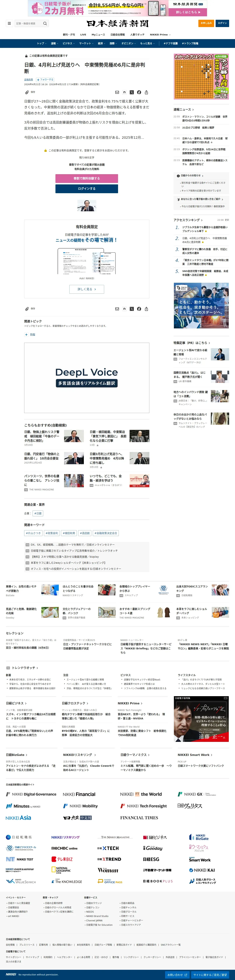The image size is (235, 980).
Task: Open the NIKKEI Digital Governance logo
Action: click(x=31, y=794)
